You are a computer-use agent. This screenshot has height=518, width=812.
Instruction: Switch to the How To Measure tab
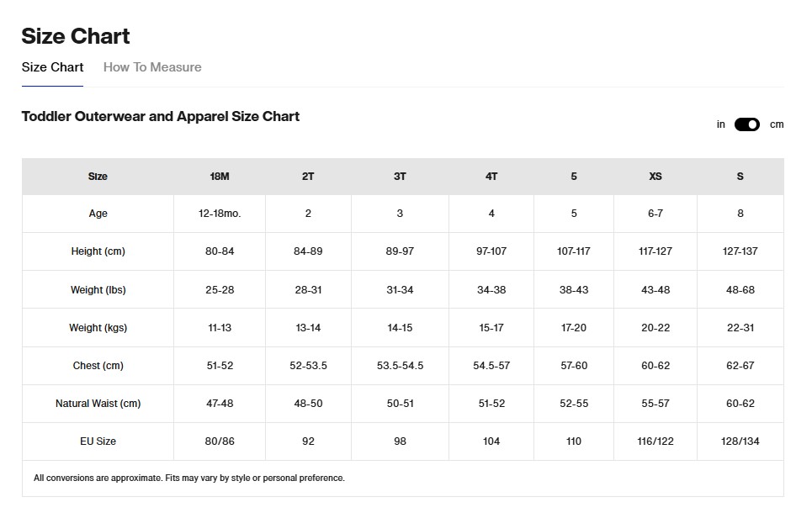152,67
